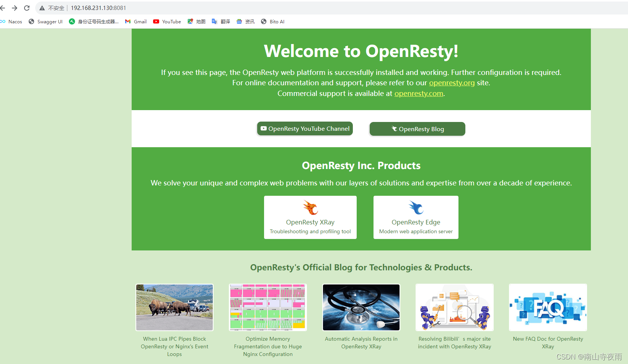The image size is (628, 364).
Task: Click the green ID number generator bookmark icon
Action: (72, 21)
